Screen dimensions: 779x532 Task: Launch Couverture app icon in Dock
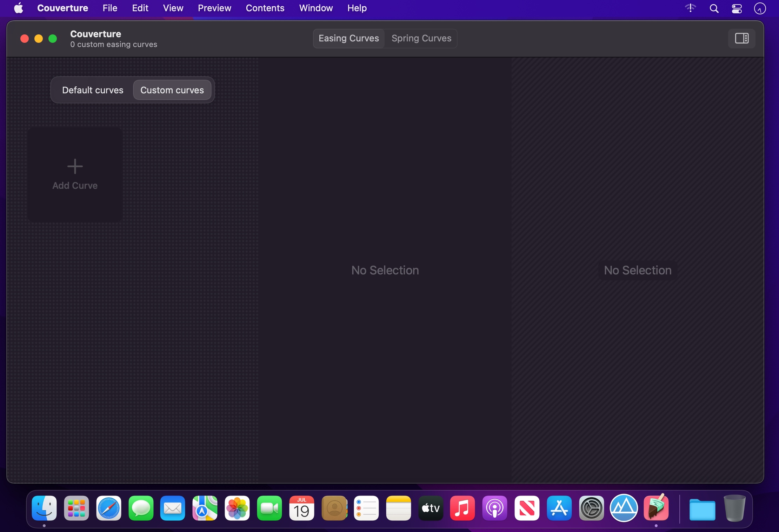click(x=656, y=508)
